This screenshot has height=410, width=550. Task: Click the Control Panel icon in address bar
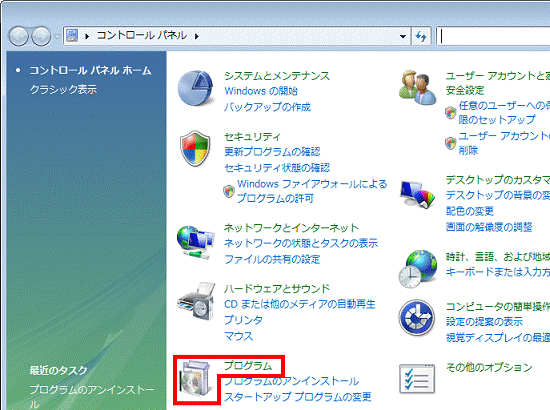click(72, 36)
